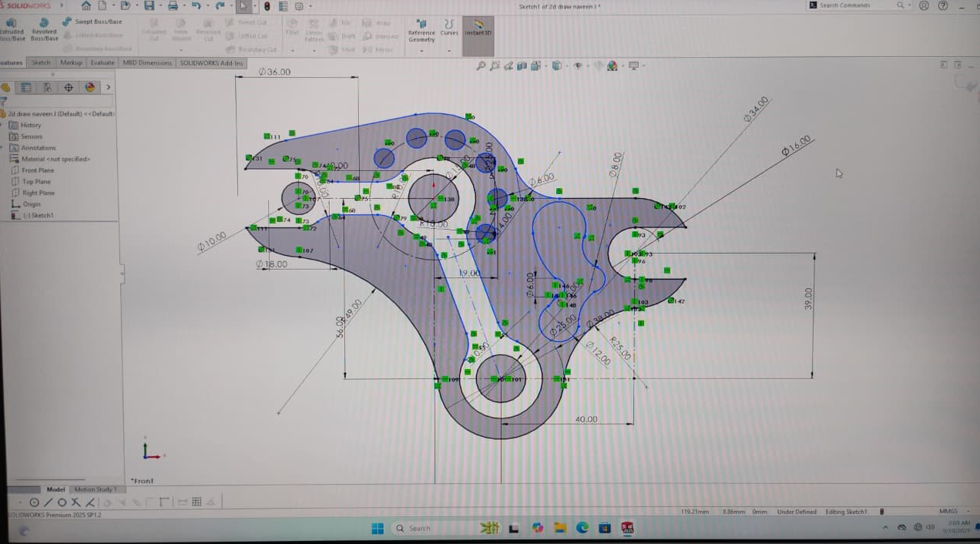This screenshot has width=980, height=544.
Task: Expand manager panel tabs with chevron arrow
Action: pos(109,88)
